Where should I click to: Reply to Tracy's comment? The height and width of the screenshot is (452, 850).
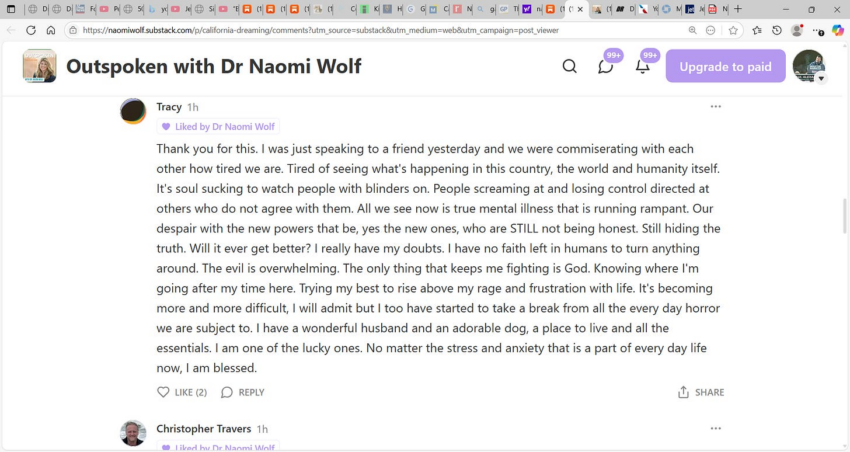click(243, 392)
